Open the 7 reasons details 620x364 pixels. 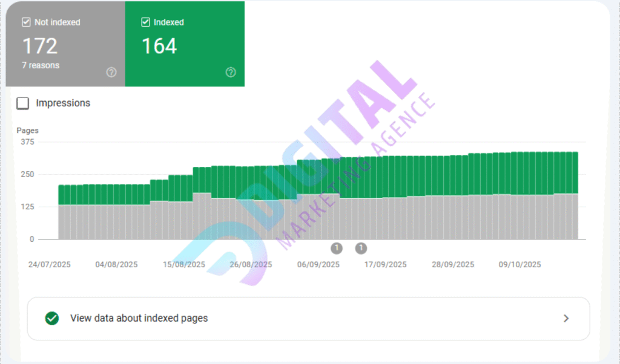click(x=41, y=65)
